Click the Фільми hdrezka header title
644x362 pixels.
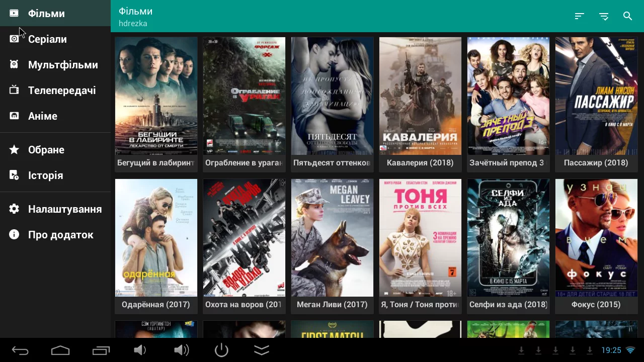click(135, 17)
